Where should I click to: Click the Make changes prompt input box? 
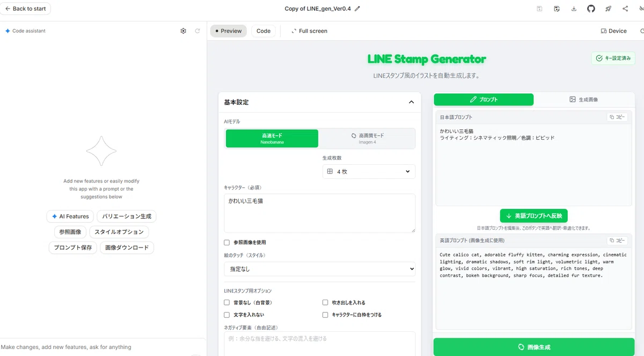(102, 347)
